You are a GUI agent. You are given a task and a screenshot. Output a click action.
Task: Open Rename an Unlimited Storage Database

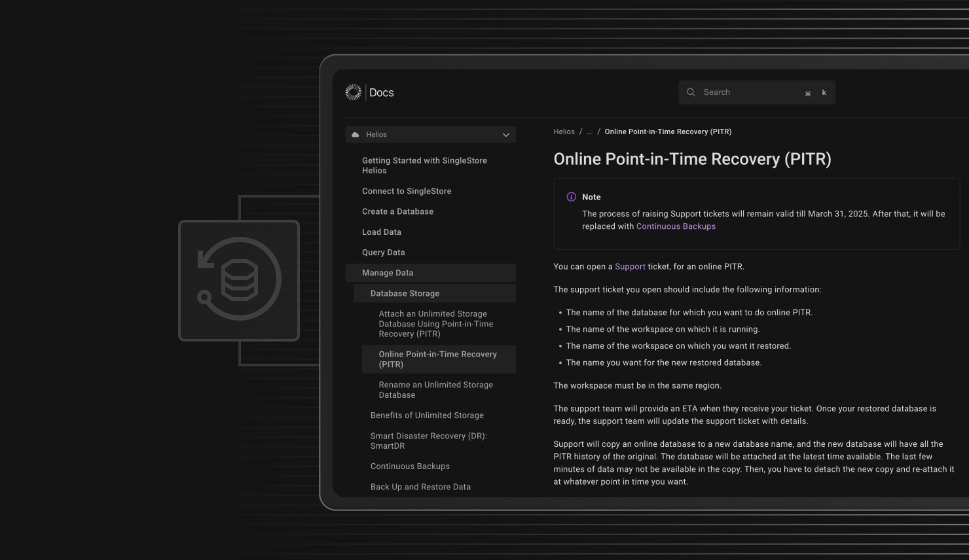coord(436,390)
